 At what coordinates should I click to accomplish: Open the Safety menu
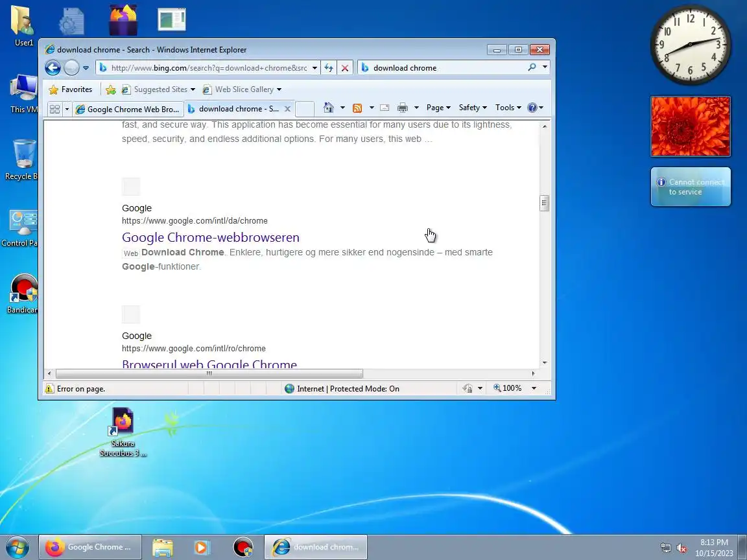[473, 108]
